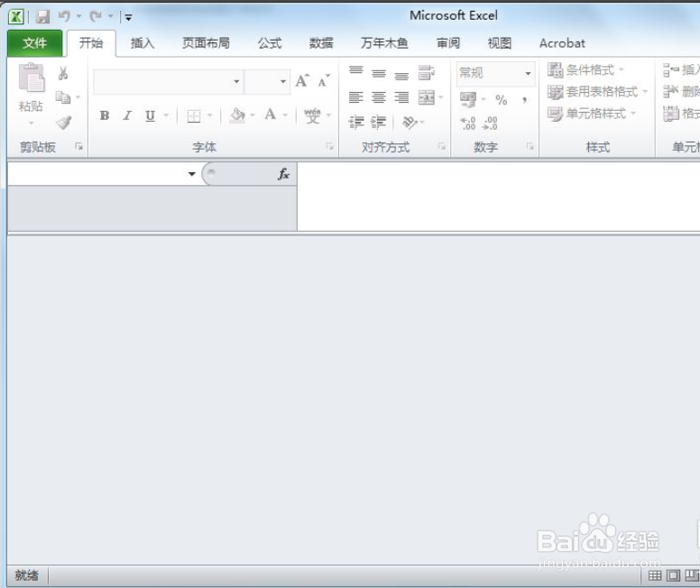
Task: Click the 粘贴 (Paste) clipboard icon
Action: [x=32, y=78]
